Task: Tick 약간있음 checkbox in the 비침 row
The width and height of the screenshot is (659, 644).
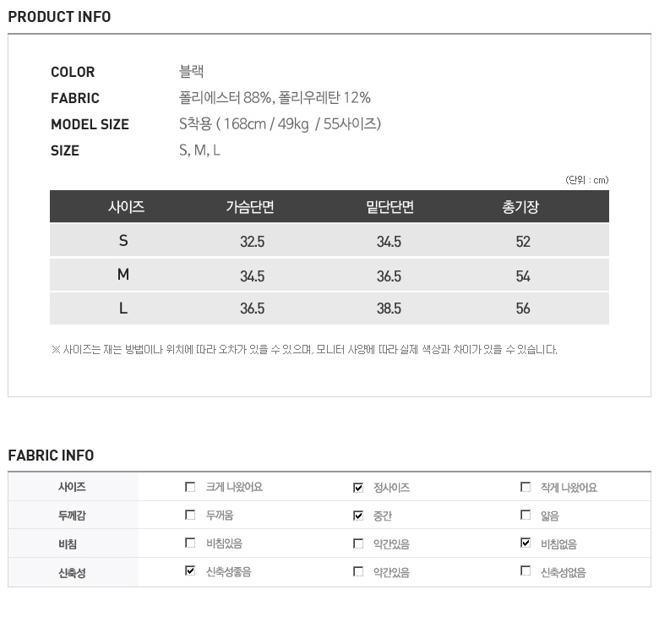Action: (x=358, y=543)
